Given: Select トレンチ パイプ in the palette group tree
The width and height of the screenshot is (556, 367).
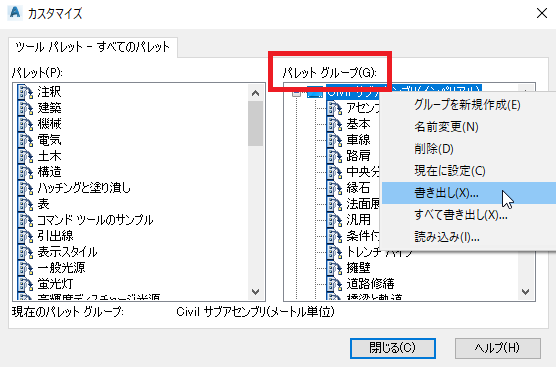Looking at the screenshot, I should point(379,252).
